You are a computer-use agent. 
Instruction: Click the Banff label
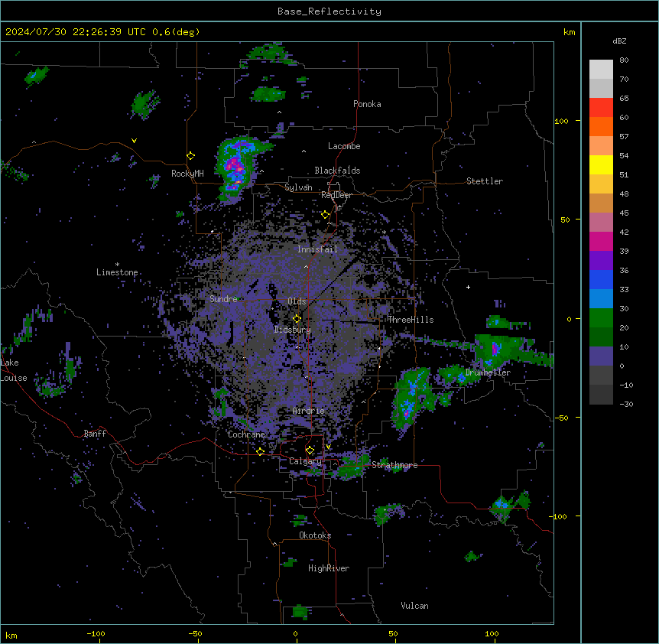point(95,434)
